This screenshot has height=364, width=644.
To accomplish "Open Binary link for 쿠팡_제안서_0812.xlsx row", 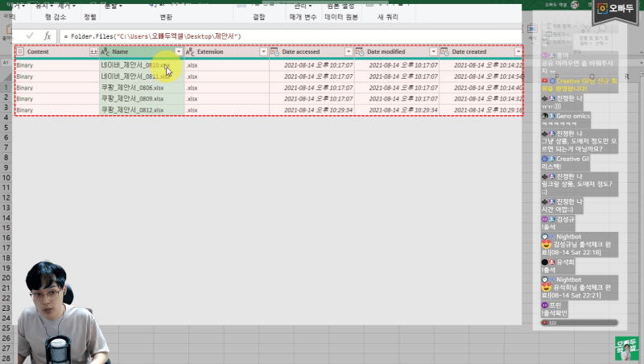I will pos(25,110).
